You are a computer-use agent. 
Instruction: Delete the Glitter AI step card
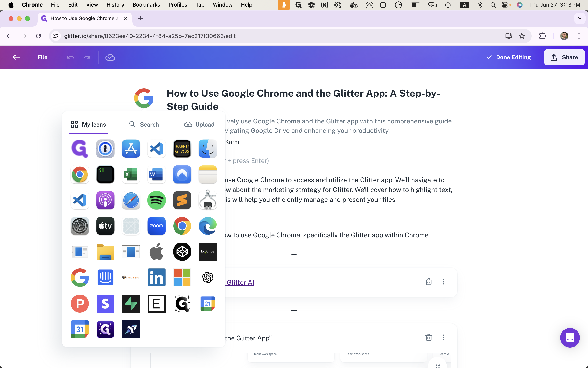tap(429, 282)
